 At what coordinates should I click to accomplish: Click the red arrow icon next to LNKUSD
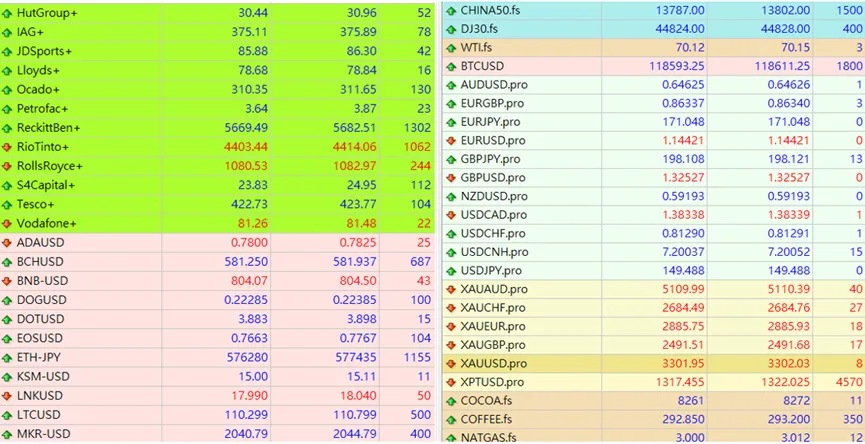[x=7, y=396]
